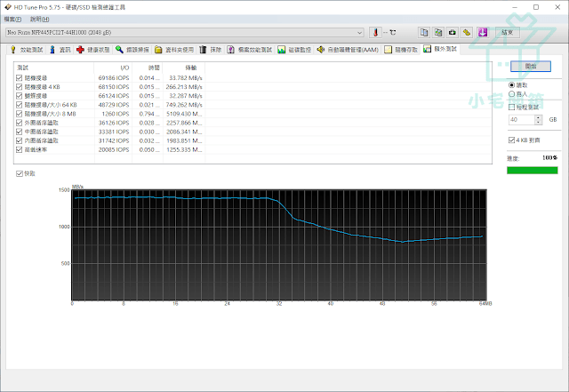Image resolution: width=569 pixels, height=392 pixels.
Task: Click the copy screenshot to clipboard icon
Action: pyautogui.click(x=438, y=33)
